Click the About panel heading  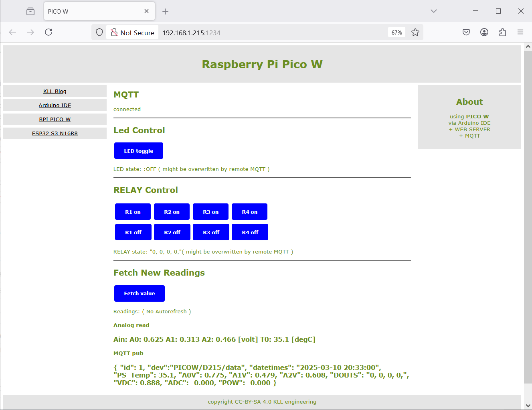pyautogui.click(x=469, y=102)
